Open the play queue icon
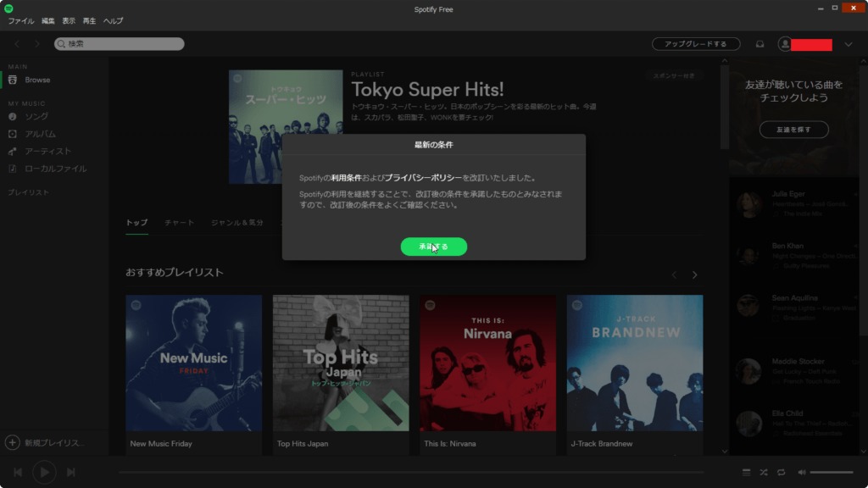The width and height of the screenshot is (868, 488). click(x=746, y=472)
